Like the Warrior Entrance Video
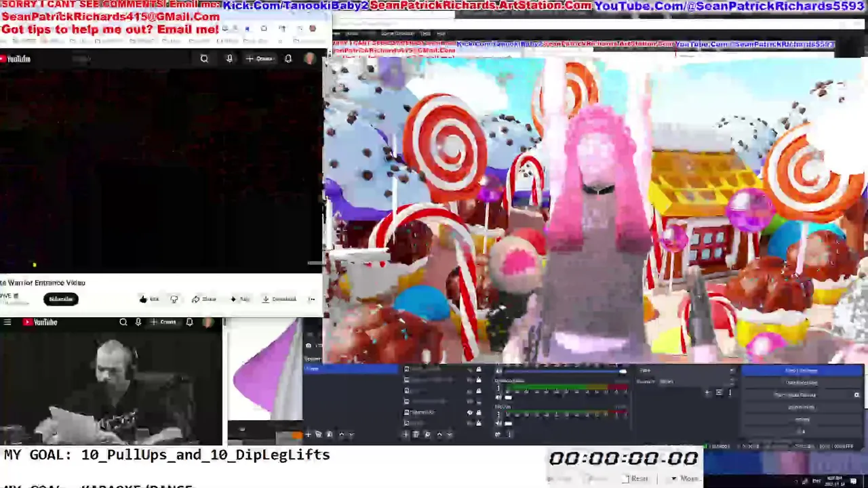Image resolution: width=868 pixels, height=488 pixels. pyautogui.click(x=149, y=299)
